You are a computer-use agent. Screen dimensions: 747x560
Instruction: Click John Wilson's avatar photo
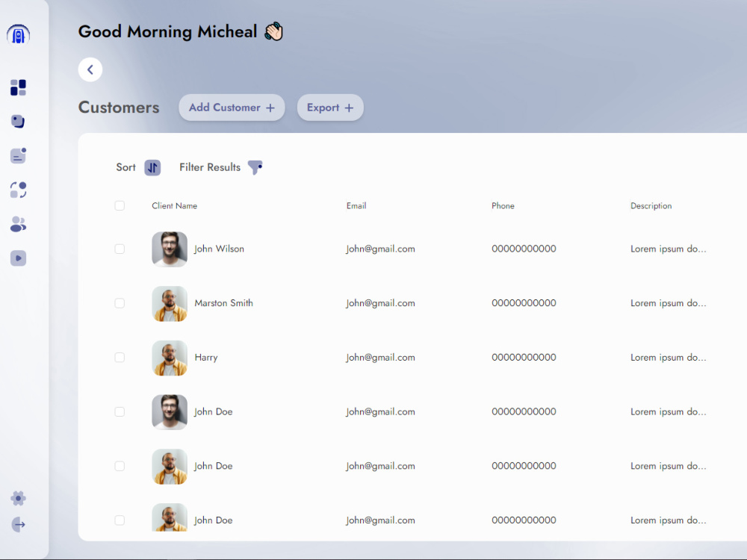(x=170, y=249)
